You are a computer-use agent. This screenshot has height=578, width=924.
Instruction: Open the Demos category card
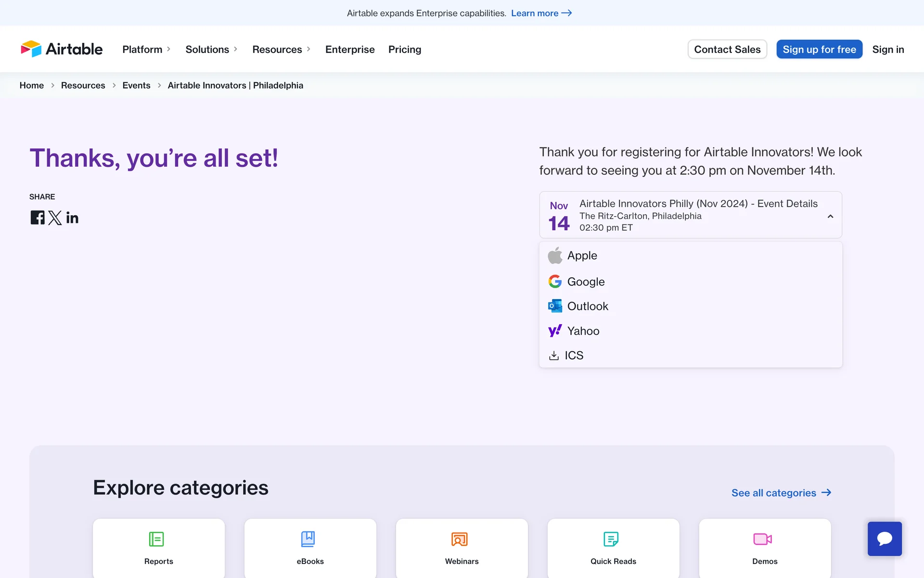point(765,548)
